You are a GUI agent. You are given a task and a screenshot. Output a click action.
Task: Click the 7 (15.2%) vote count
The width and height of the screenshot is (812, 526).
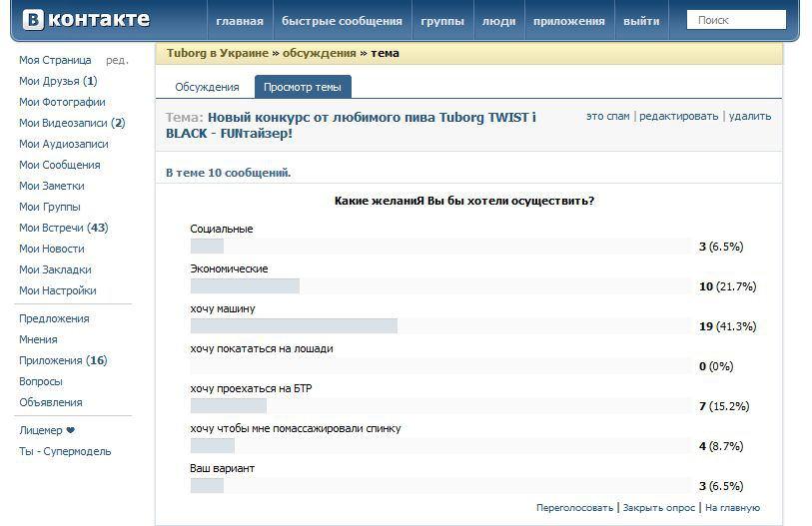(x=724, y=406)
